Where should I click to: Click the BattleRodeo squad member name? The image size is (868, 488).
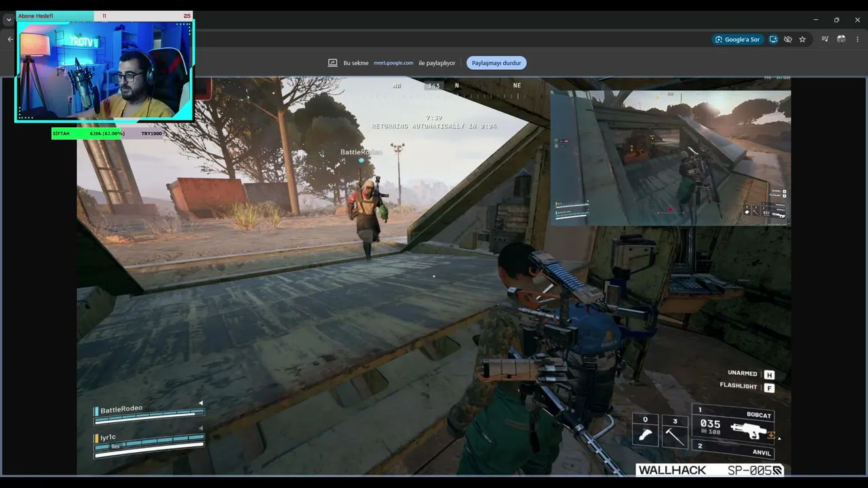tap(121, 409)
